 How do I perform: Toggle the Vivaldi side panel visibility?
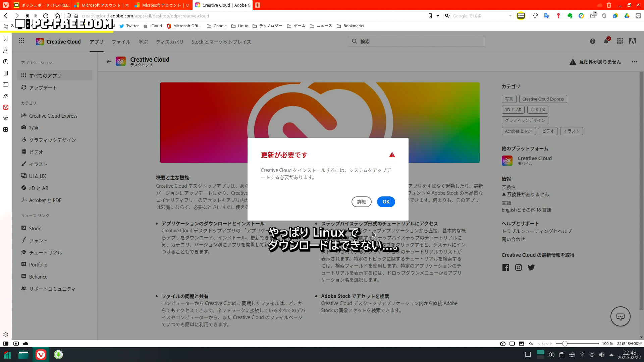tap(6, 344)
